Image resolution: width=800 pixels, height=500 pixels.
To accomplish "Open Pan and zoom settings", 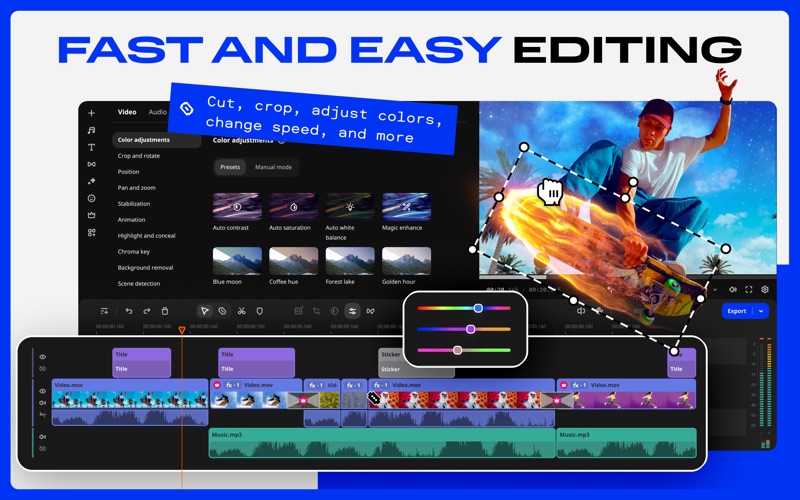I will [137, 188].
